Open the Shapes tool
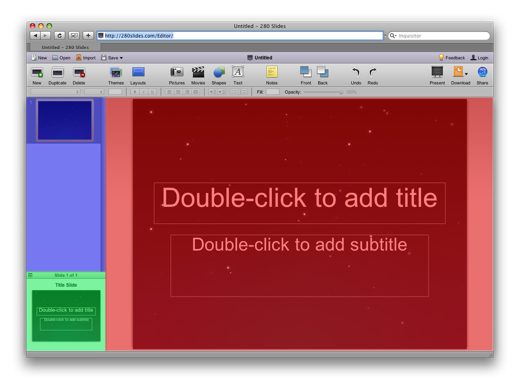This screenshot has height=391, width=520. coord(219,72)
